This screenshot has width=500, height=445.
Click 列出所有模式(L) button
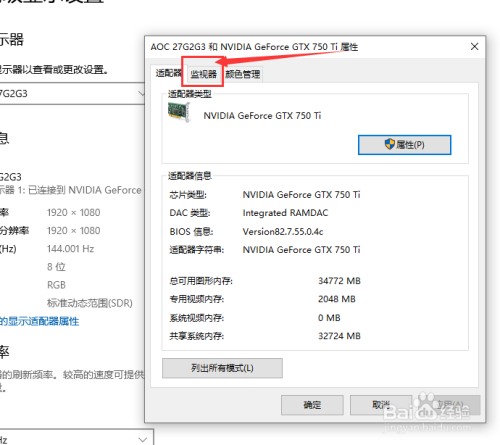(x=222, y=368)
